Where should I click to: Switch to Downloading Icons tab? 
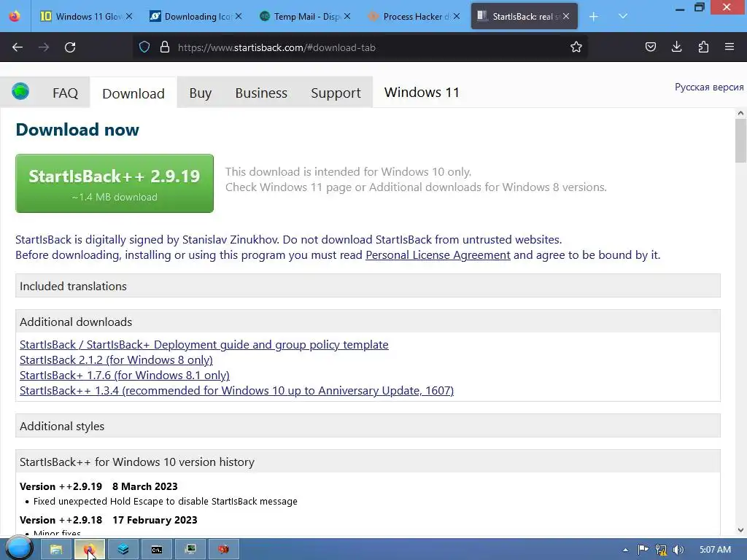click(x=190, y=16)
